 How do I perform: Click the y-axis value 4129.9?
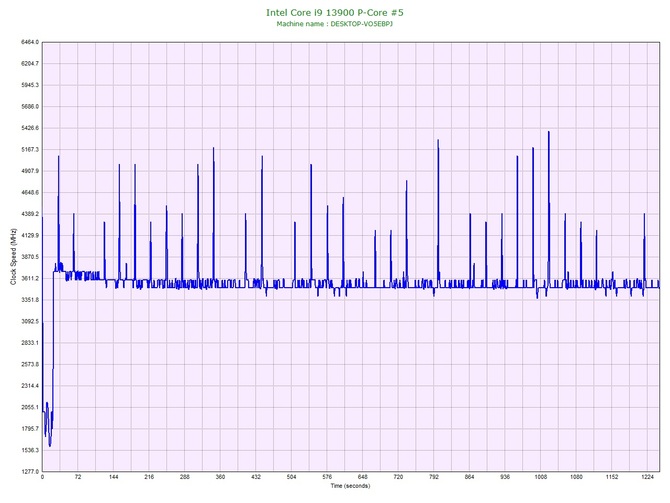[30, 235]
